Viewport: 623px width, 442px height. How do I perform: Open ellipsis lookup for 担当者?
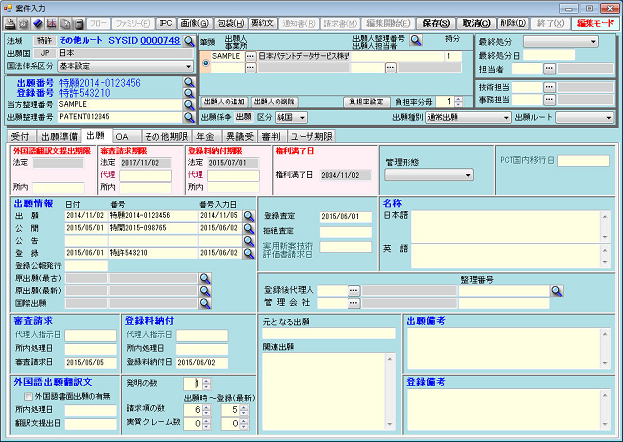[549, 69]
